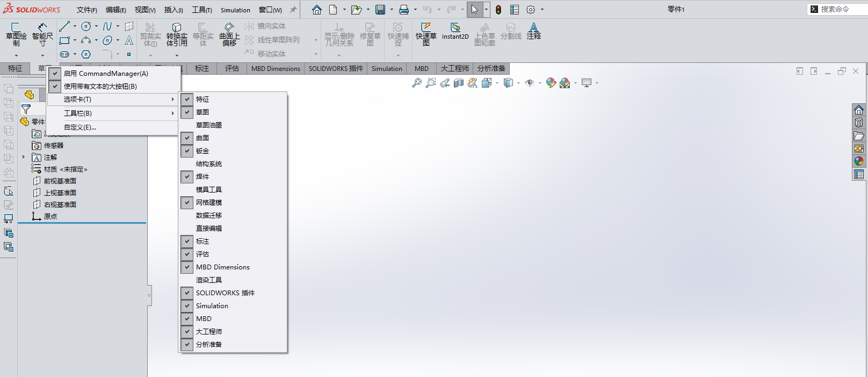Save the document with the floppy icon
Viewport: 868px width, 377px height.
click(380, 10)
